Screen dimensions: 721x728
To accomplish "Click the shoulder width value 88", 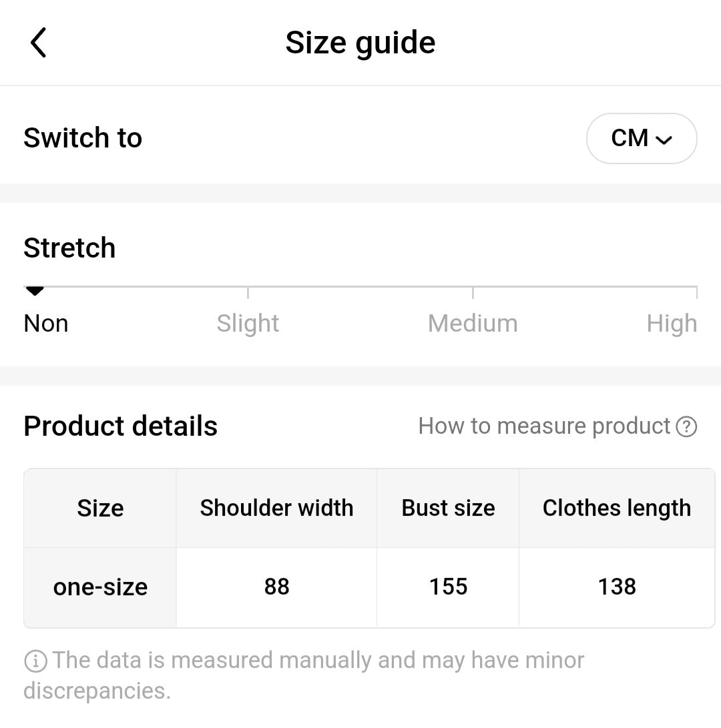I will point(276,587).
